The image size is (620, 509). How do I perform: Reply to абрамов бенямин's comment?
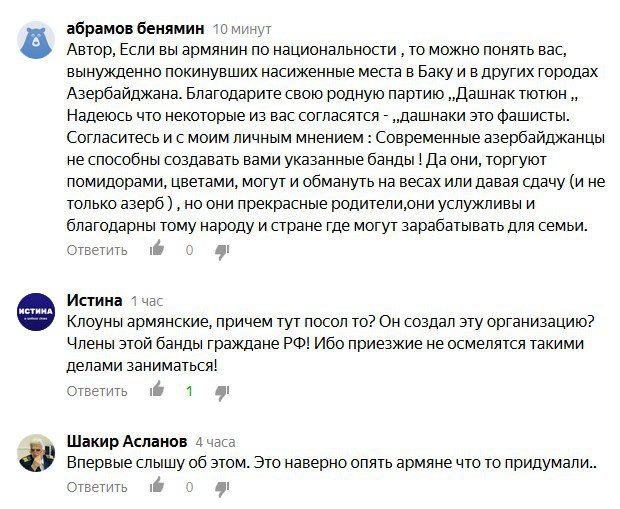point(98,250)
